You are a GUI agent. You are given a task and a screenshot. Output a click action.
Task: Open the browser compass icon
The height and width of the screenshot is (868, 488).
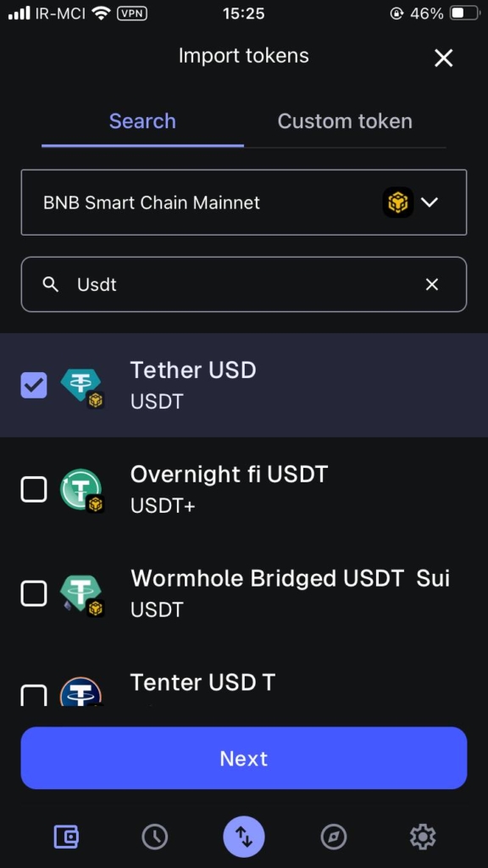coord(334,837)
